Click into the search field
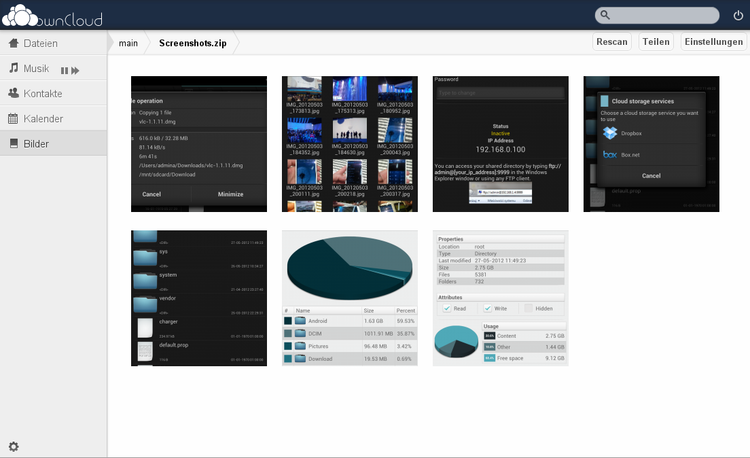The image size is (750, 458). pos(663,15)
